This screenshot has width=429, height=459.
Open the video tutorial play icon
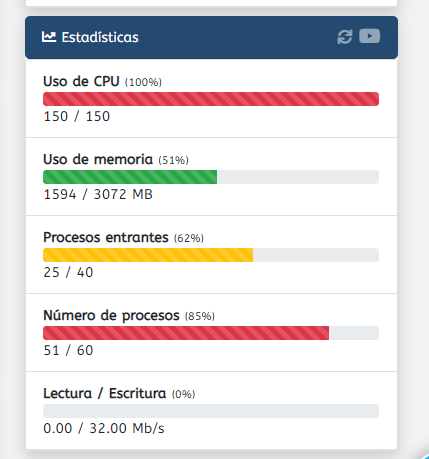[x=369, y=36]
